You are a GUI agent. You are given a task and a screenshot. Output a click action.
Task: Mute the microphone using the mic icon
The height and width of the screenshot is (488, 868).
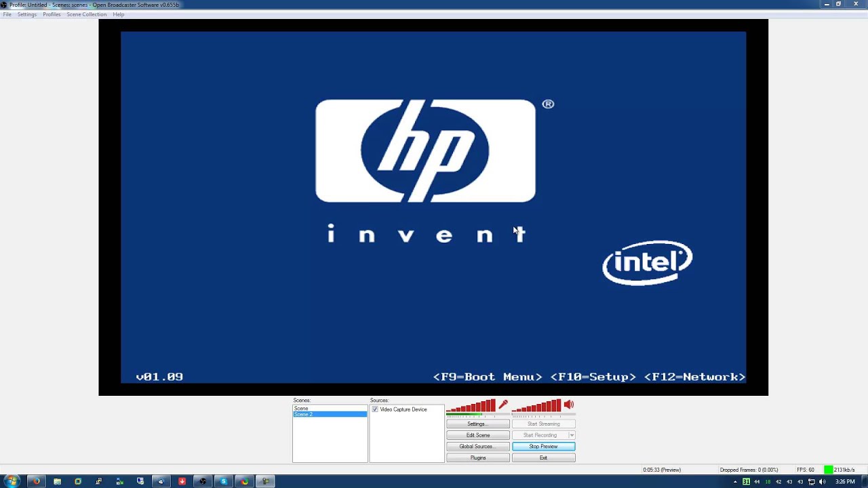pos(503,405)
